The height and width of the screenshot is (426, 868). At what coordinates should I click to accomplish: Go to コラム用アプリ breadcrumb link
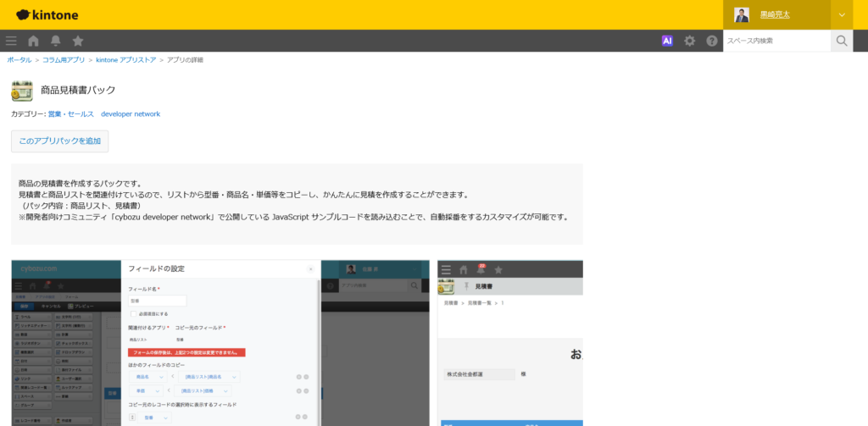(64, 60)
